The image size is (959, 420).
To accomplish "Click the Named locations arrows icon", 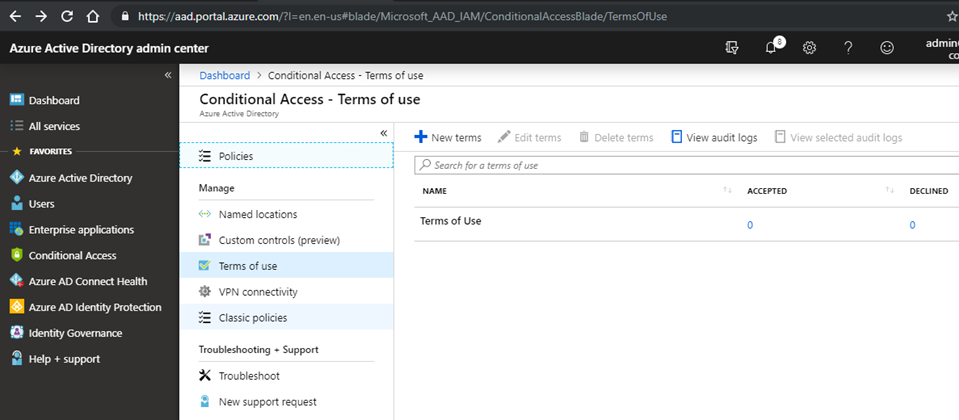I will click(205, 215).
